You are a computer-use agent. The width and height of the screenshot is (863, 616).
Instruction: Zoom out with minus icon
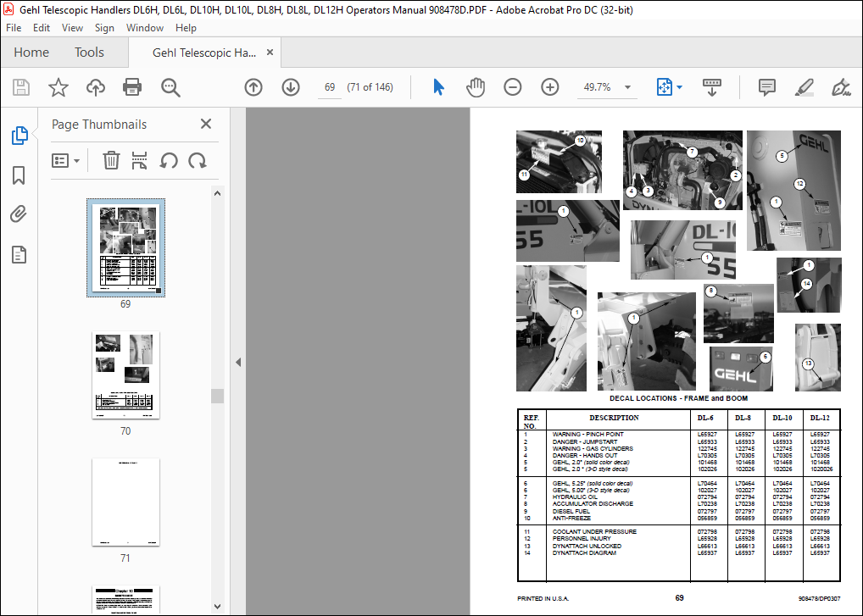512,87
